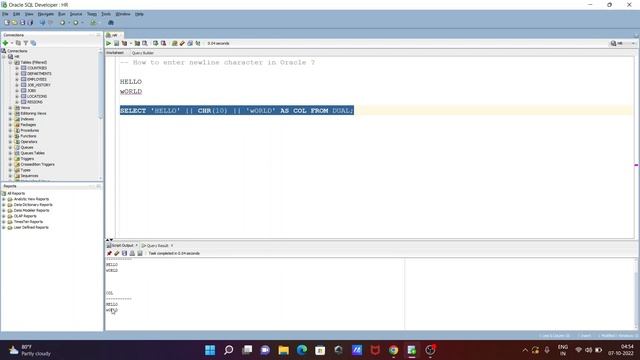Select the REGIONS table
The image size is (640, 360).
[x=35, y=102]
